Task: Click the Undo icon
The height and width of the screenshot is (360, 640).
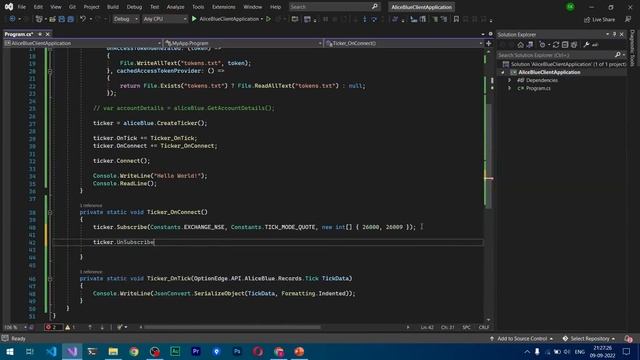Action: point(83,19)
